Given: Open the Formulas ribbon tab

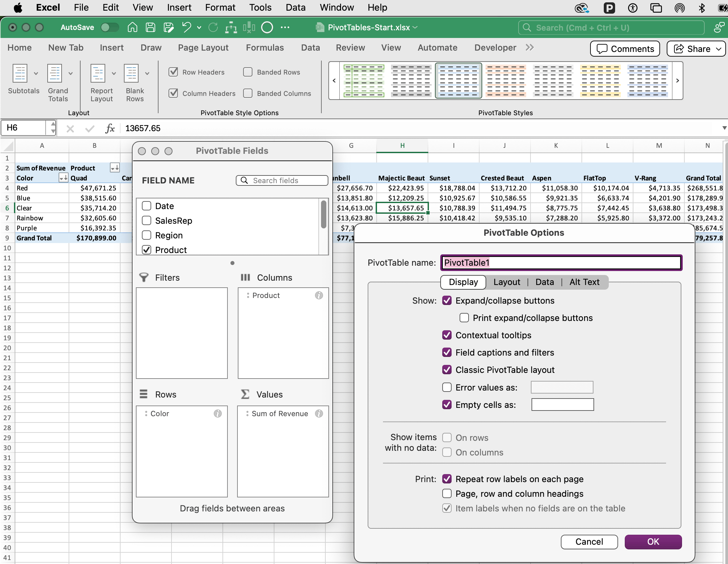Looking at the screenshot, I should tap(265, 48).
